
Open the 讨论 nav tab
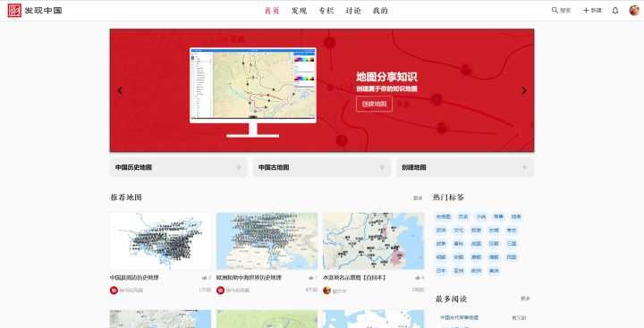tap(353, 11)
